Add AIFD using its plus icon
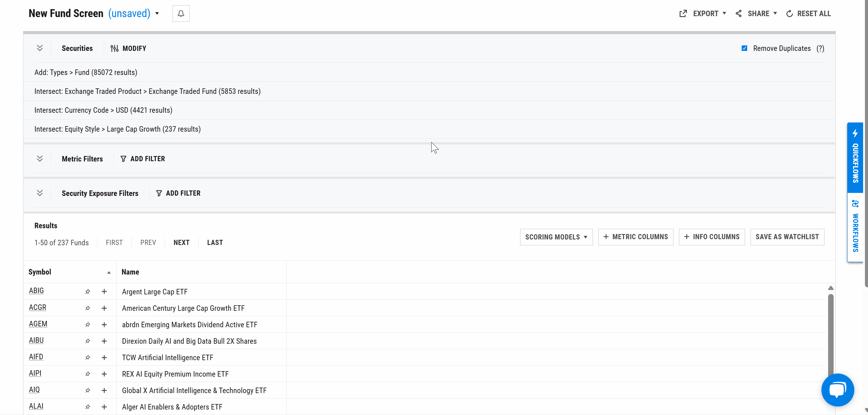This screenshot has height=415, width=868. (104, 357)
